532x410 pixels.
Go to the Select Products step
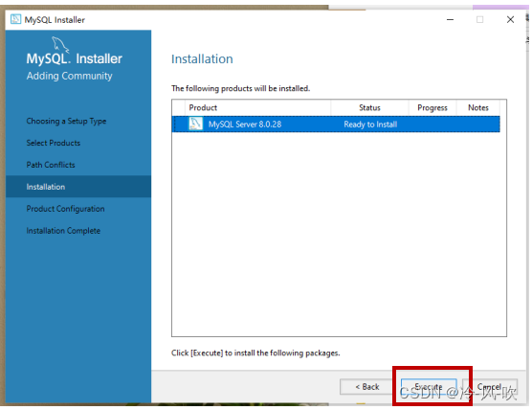tap(54, 143)
